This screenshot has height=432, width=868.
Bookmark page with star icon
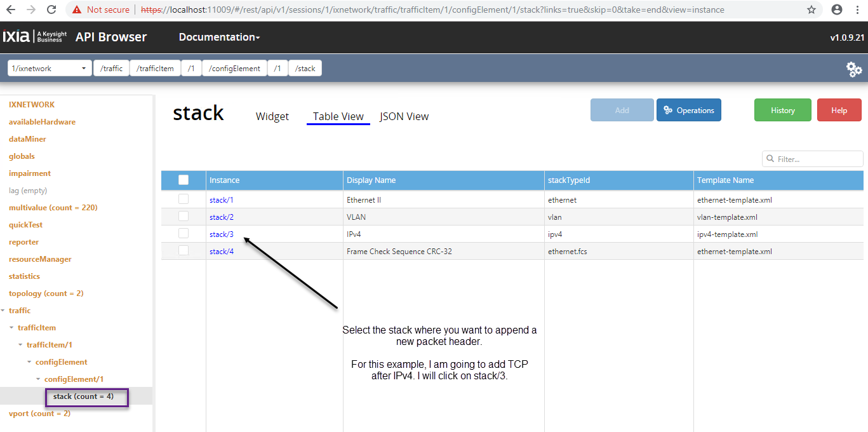(x=811, y=10)
